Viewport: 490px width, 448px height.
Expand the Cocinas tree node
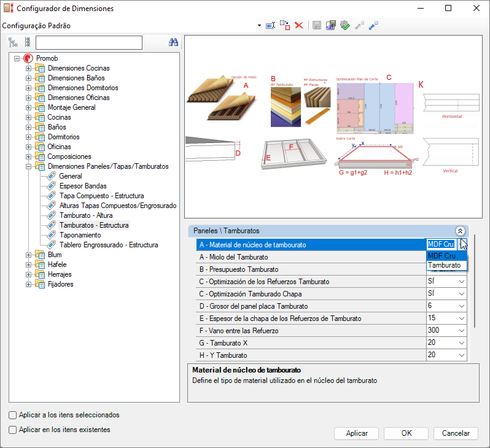pyautogui.click(x=28, y=117)
